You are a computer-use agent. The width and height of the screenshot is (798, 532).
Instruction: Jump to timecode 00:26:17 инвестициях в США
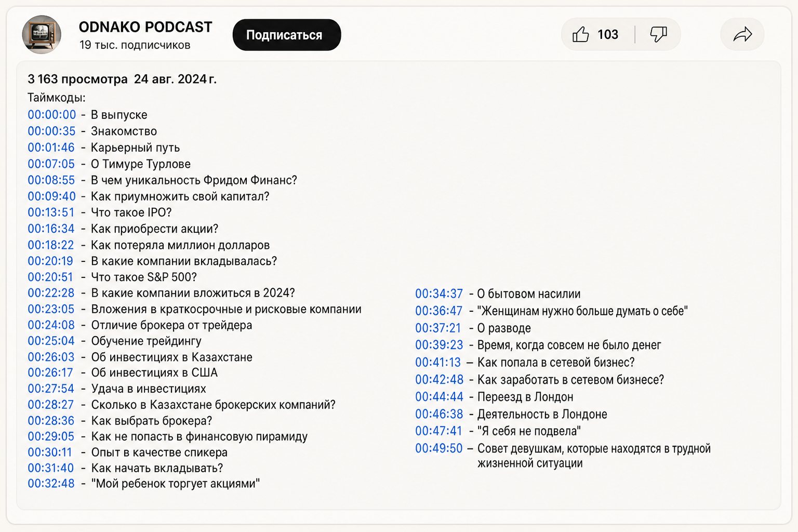[x=50, y=373]
